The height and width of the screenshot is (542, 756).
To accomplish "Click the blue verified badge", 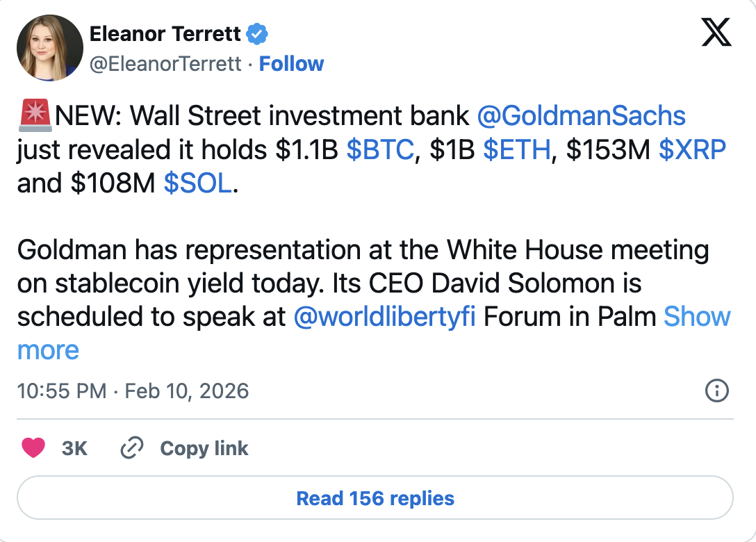I will [258, 33].
